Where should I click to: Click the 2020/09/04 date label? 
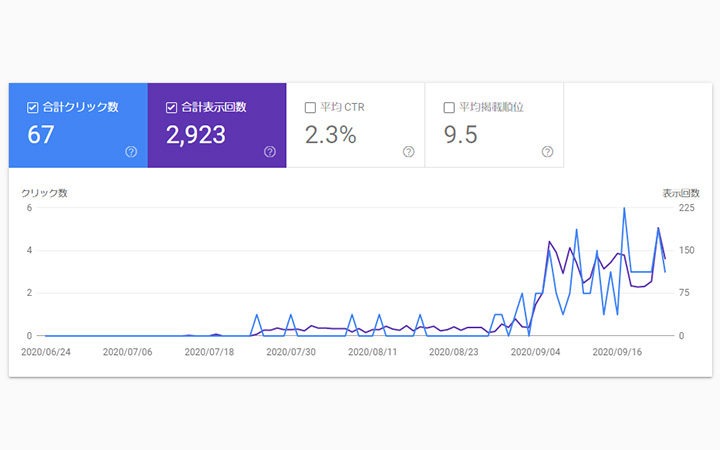click(536, 352)
